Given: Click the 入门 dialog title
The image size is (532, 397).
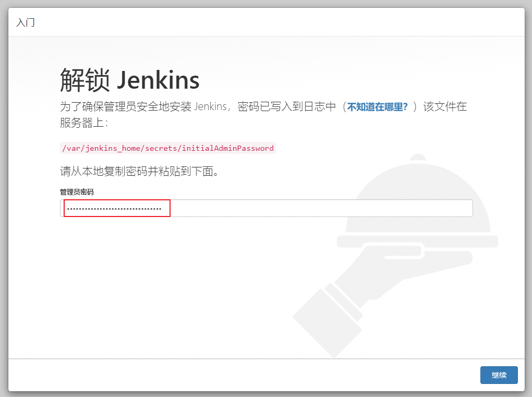Looking at the screenshot, I should click(x=26, y=22).
